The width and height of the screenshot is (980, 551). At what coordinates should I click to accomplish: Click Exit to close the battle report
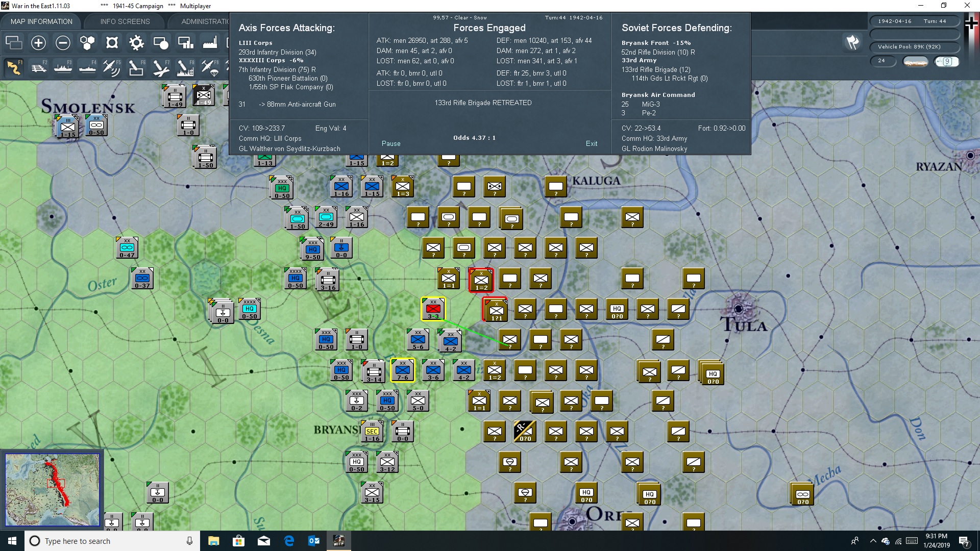point(592,143)
